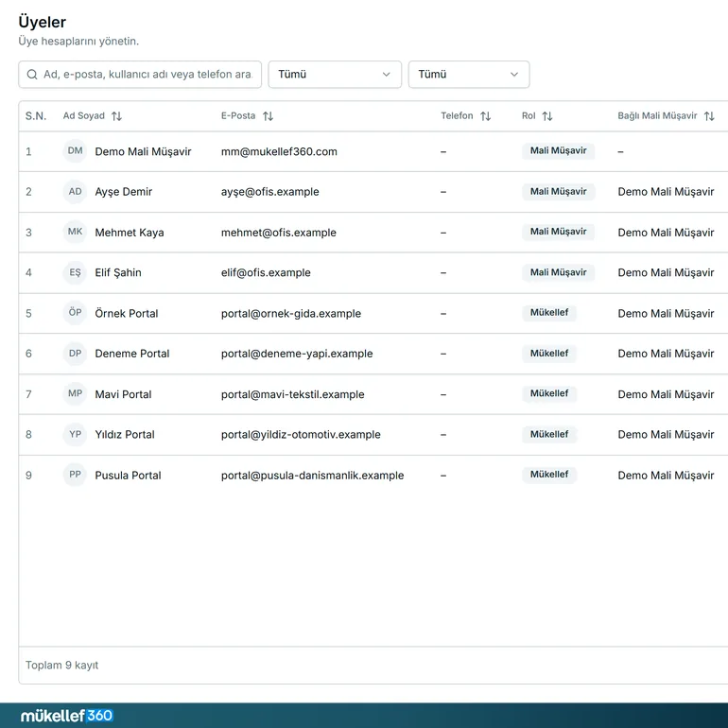
Task: Click the YP avatar of Yıldız Portal
Action: pos(75,435)
